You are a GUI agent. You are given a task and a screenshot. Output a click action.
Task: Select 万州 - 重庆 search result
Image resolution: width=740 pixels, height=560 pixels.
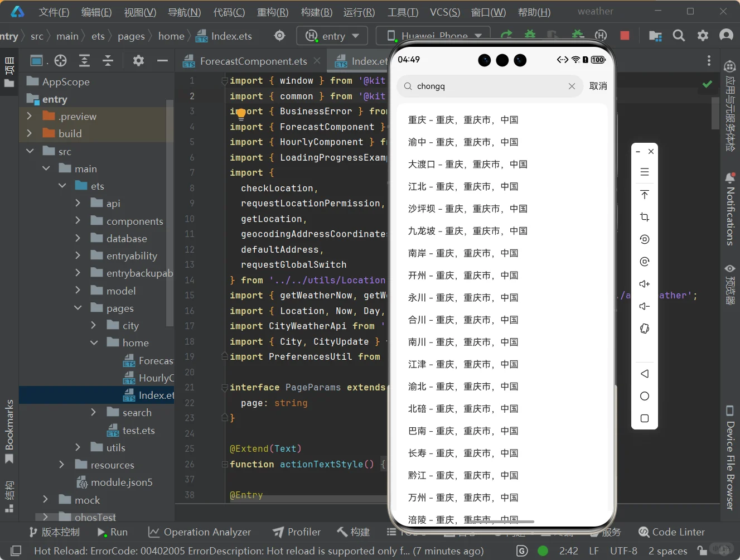point(463,498)
